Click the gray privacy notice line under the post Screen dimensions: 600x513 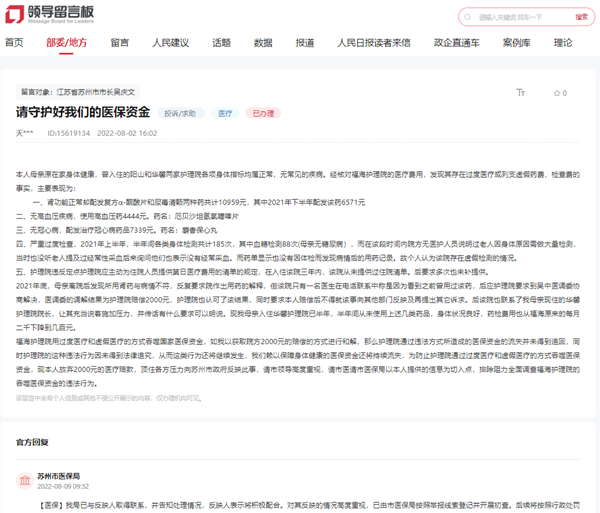point(109,398)
